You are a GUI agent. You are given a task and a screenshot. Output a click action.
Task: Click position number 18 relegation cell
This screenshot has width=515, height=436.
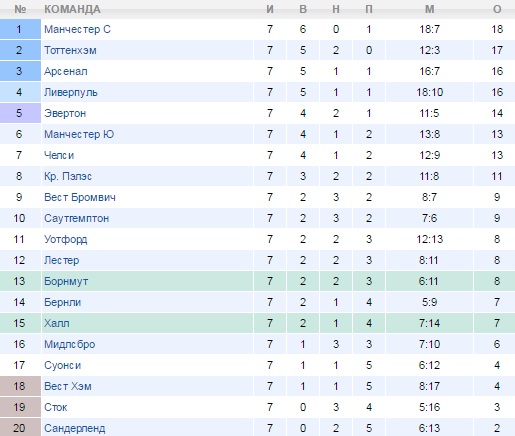[20, 386]
